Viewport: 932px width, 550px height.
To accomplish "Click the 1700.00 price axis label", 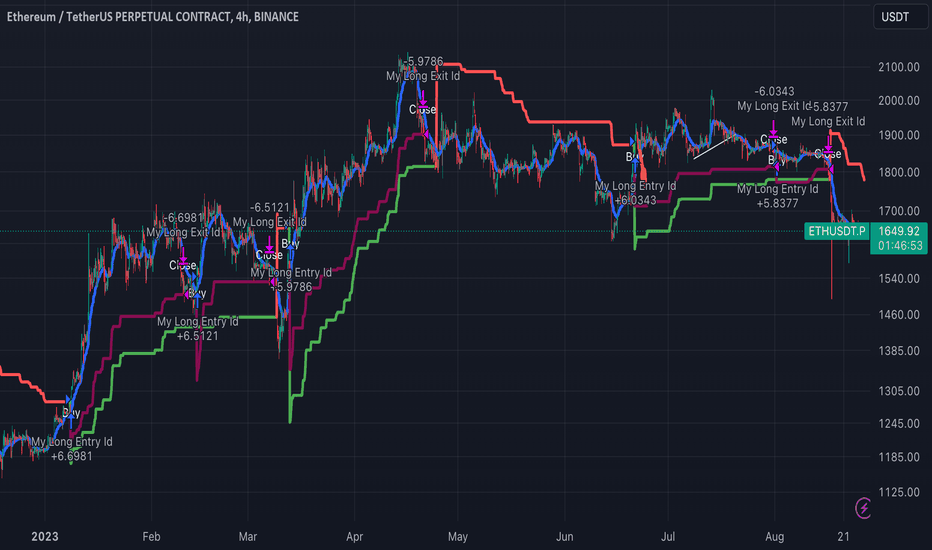I will [x=899, y=211].
